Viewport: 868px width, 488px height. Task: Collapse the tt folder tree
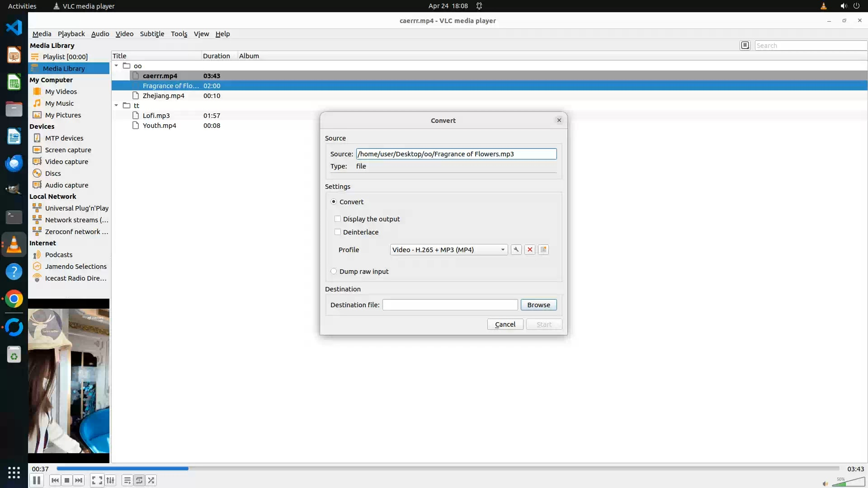coord(116,105)
